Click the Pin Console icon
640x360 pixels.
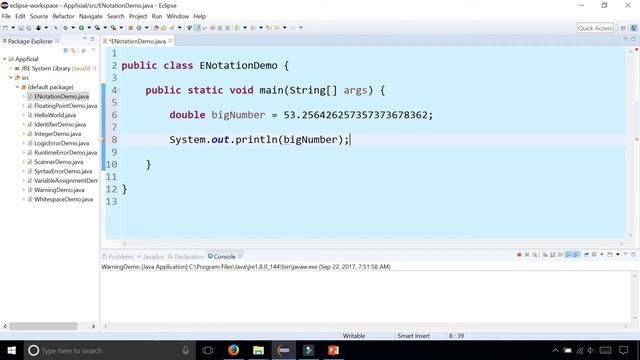click(x=586, y=255)
